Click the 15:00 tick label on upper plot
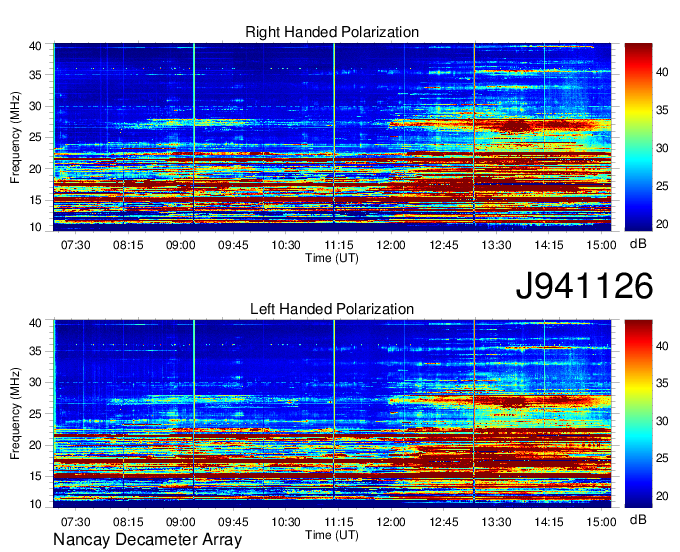The image size is (680, 552). (602, 245)
